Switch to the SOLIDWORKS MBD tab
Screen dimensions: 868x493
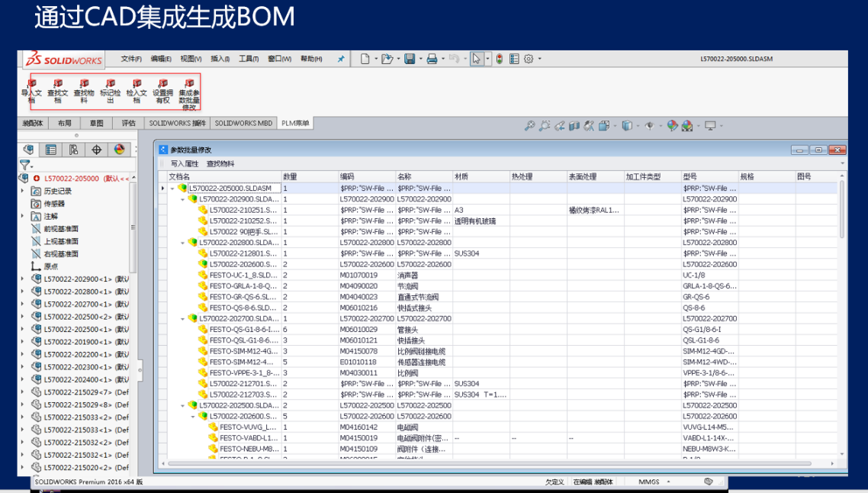pyautogui.click(x=243, y=123)
